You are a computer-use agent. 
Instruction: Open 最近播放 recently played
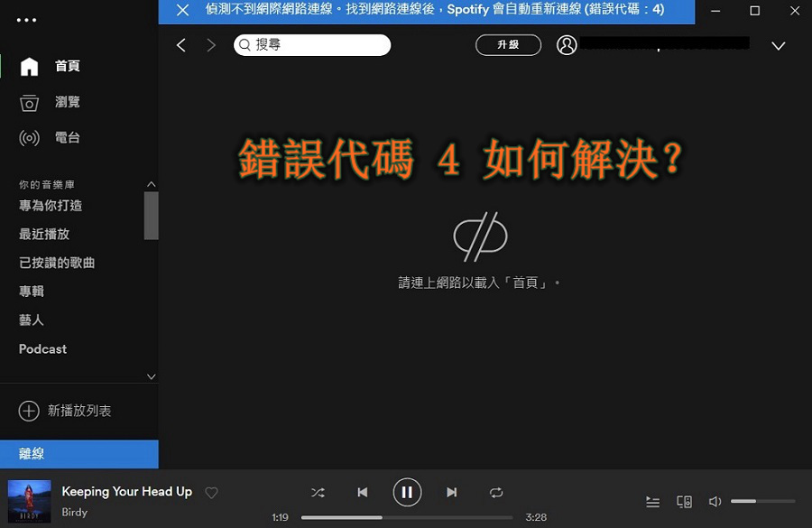pos(44,234)
